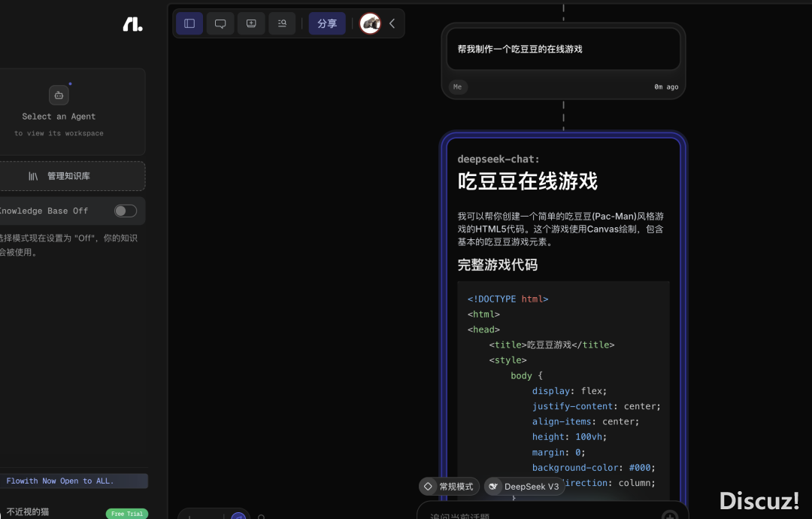Collapse toolbar with the left chevron
812x519 pixels.
(x=392, y=23)
